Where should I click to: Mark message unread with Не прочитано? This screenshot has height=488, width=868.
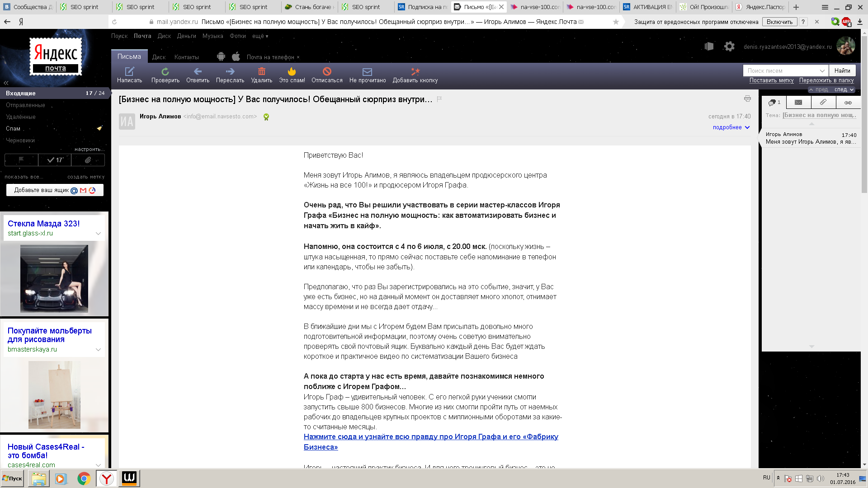pos(367,75)
